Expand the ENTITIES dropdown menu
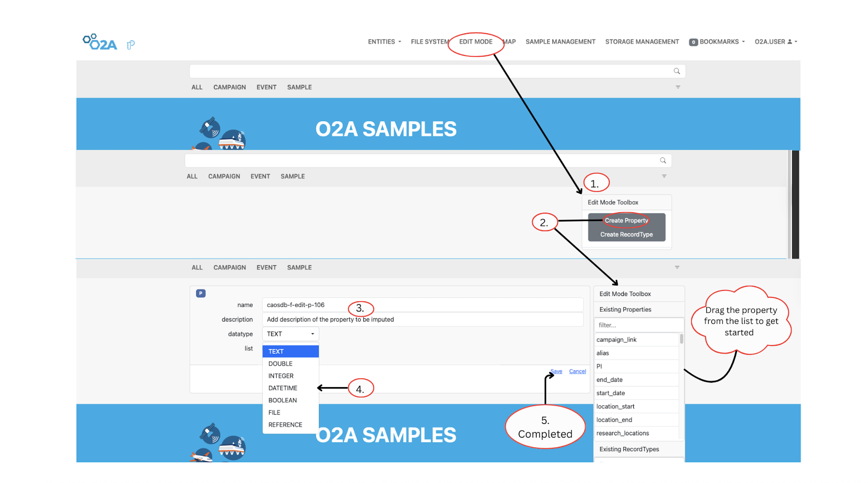This screenshot has width=868, height=483. (x=384, y=42)
